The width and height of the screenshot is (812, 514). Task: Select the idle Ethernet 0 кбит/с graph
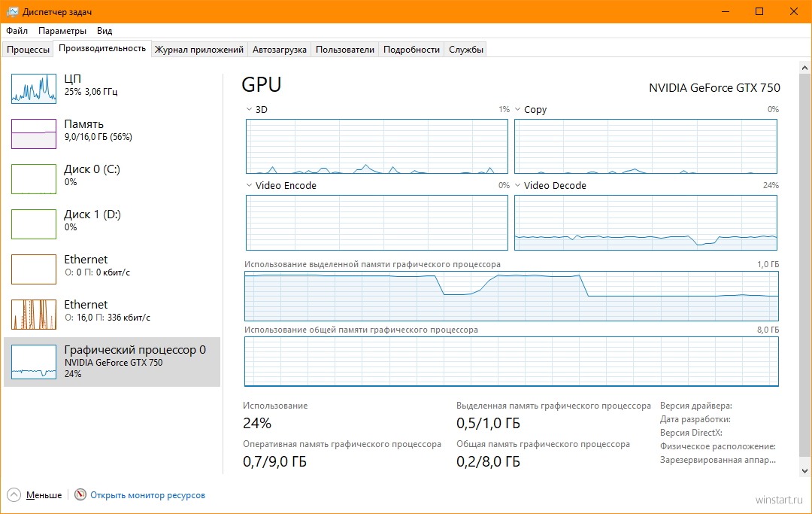click(34, 269)
